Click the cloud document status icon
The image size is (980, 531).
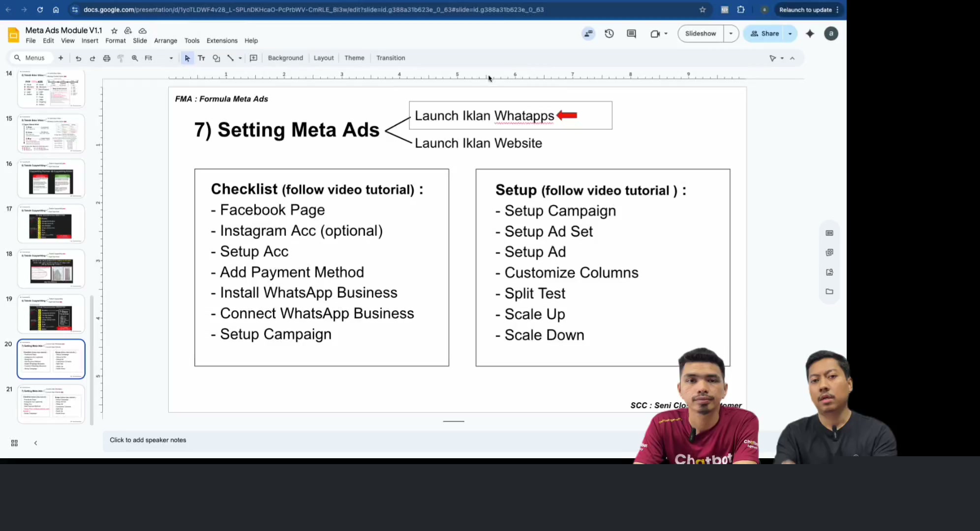(x=143, y=30)
